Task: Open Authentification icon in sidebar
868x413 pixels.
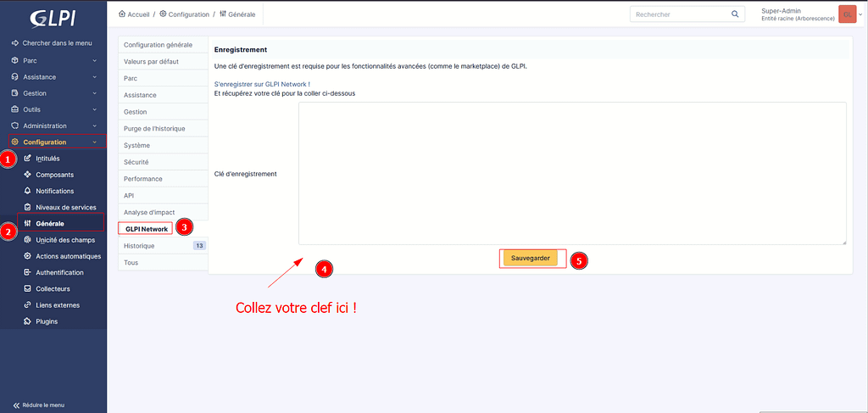Action: point(28,272)
